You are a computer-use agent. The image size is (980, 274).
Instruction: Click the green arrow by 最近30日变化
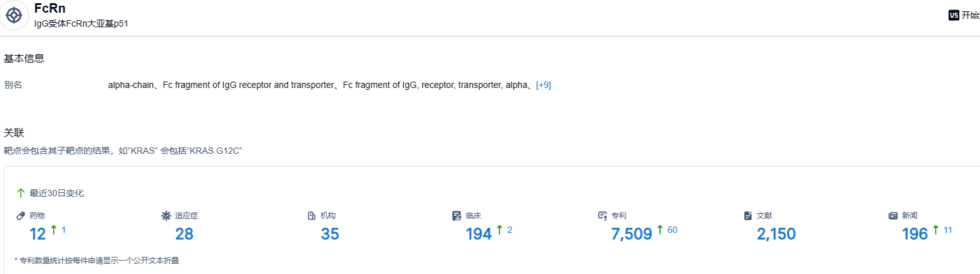[x=21, y=193]
